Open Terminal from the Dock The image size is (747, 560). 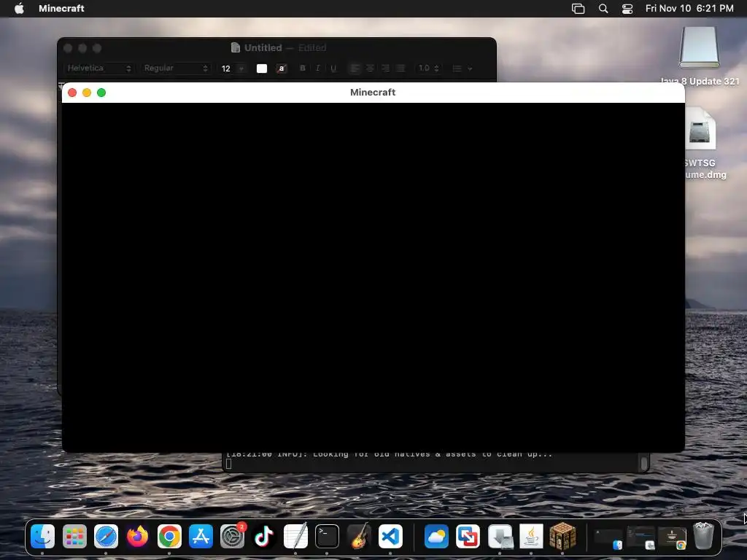click(327, 536)
